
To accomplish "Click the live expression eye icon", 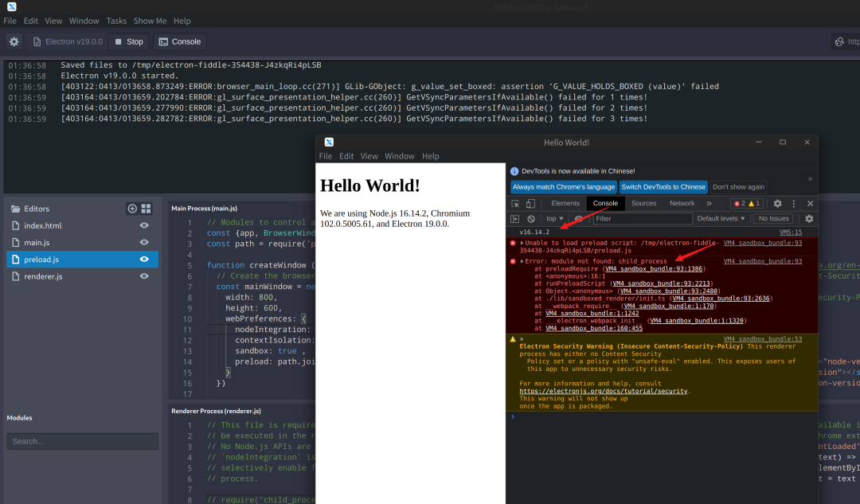I will pos(579,219).
